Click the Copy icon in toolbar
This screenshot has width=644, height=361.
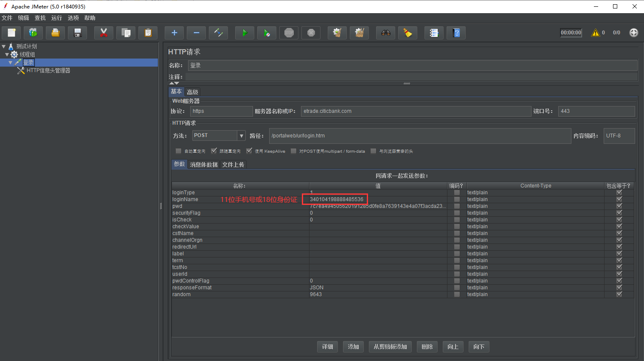(x=126, y=33)
